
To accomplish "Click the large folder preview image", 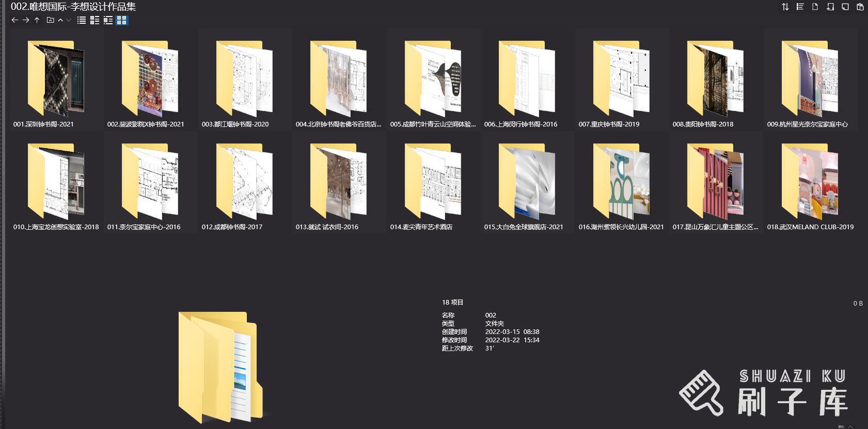I will 220,368.
